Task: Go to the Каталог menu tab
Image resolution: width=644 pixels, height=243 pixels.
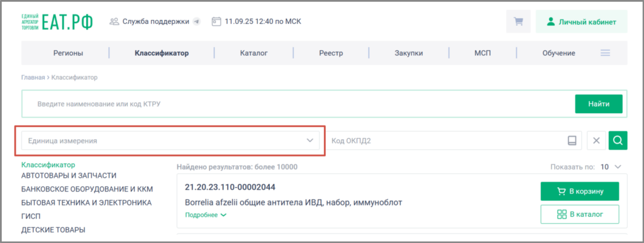Action: [x=254, y=53]
